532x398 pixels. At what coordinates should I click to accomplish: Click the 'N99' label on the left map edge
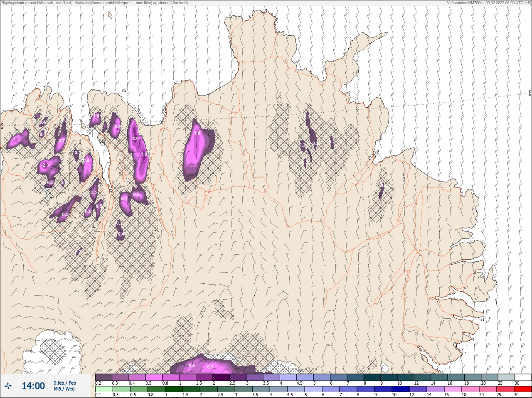2,125
